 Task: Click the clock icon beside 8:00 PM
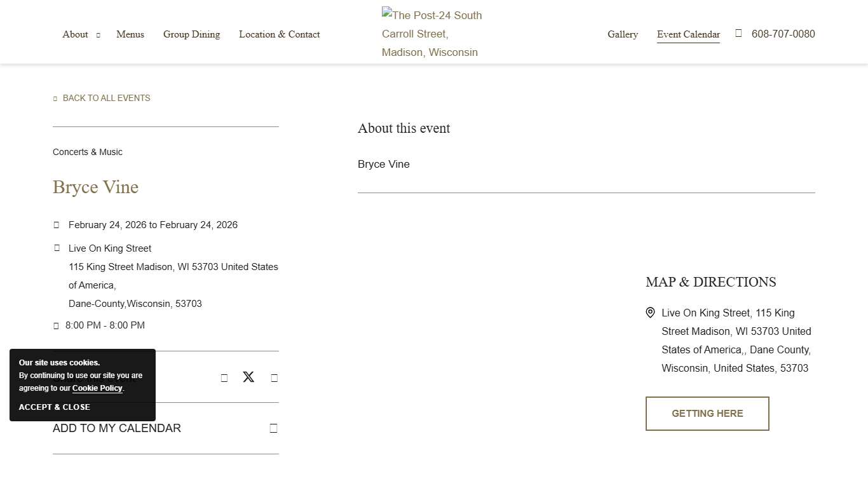(57, 325)
